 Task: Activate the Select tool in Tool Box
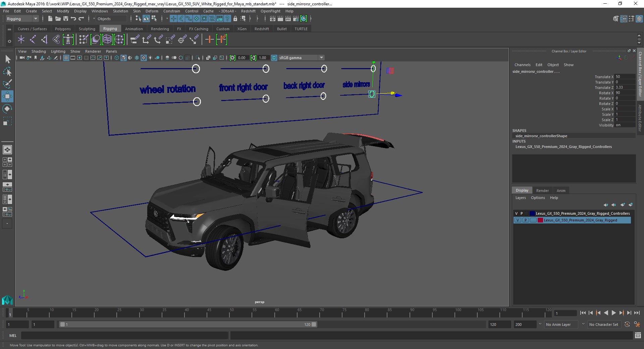7,59
